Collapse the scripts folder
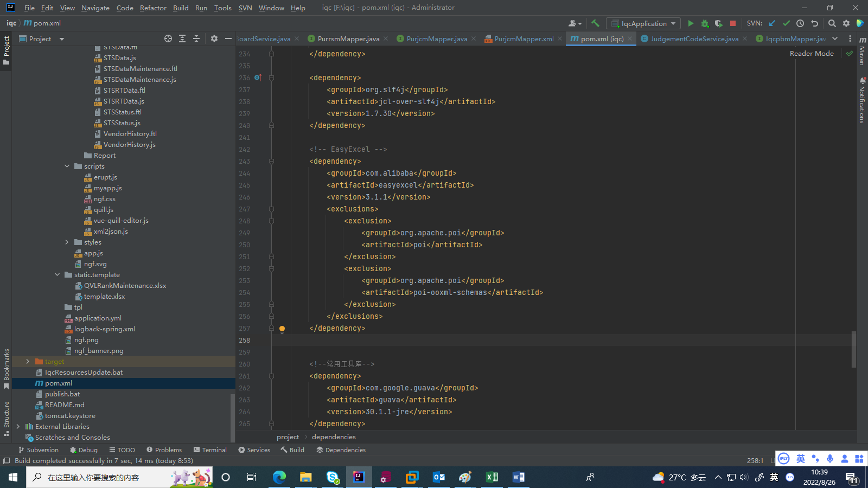This screenshot has width=868, height=488. coord(67,166)
